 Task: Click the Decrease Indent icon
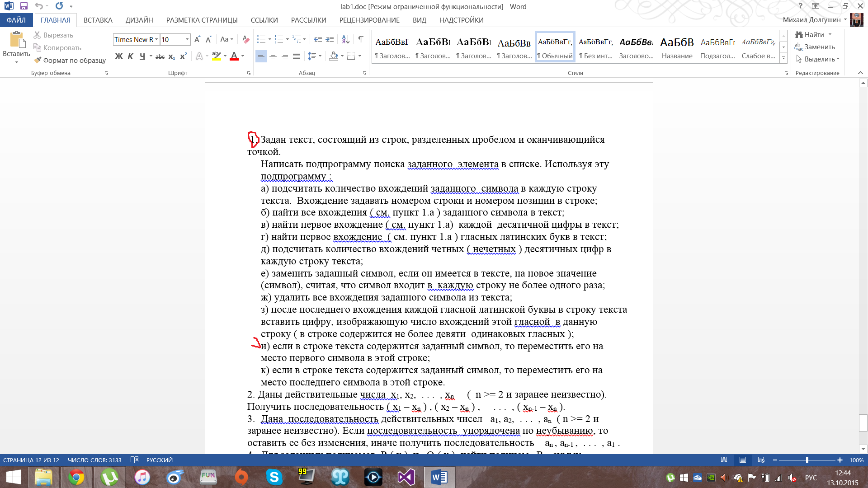(x=318, y=39)
